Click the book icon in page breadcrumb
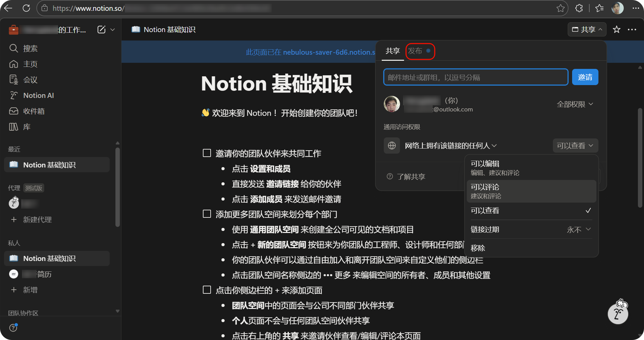 pos(136,30)
